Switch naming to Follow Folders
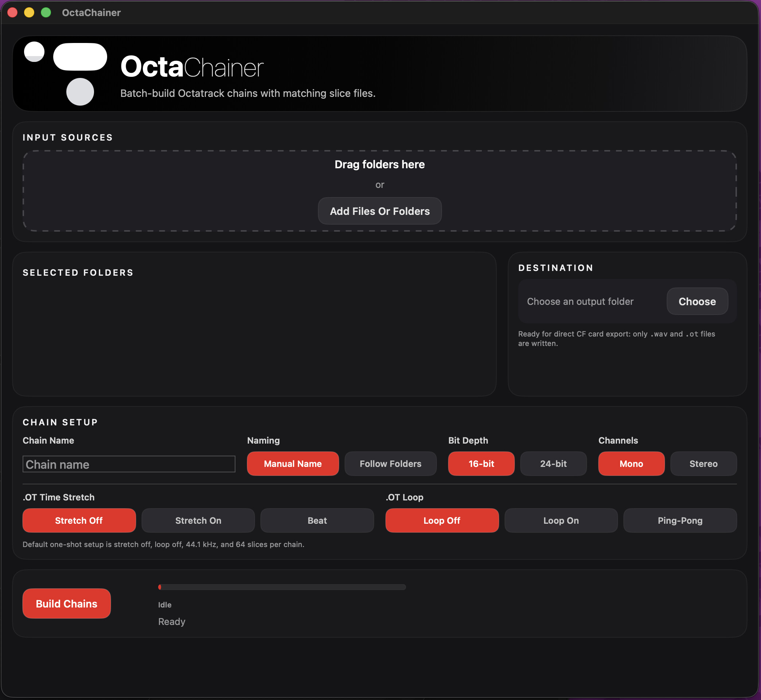The width and height of the screenshot is (761, 700). [390, 464]
